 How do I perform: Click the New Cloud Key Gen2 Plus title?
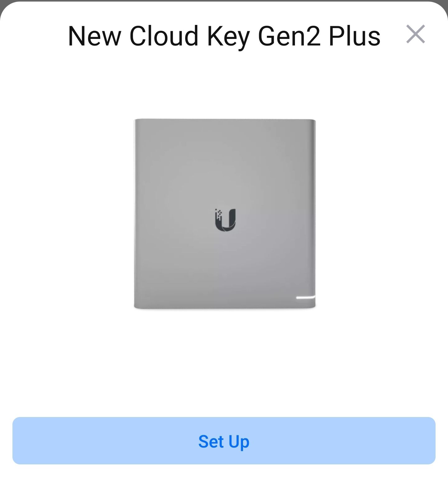(224, 36)
